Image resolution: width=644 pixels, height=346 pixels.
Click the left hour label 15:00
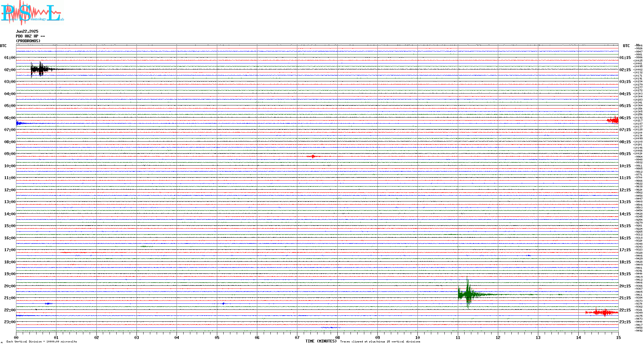pyautogui.click(x=10, y=226)
